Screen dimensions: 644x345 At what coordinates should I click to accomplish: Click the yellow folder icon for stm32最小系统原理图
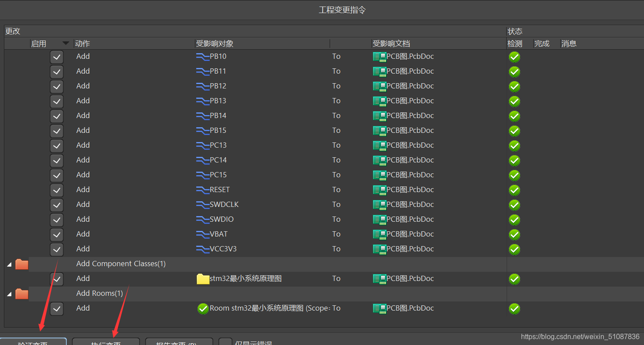click(203, 279)
